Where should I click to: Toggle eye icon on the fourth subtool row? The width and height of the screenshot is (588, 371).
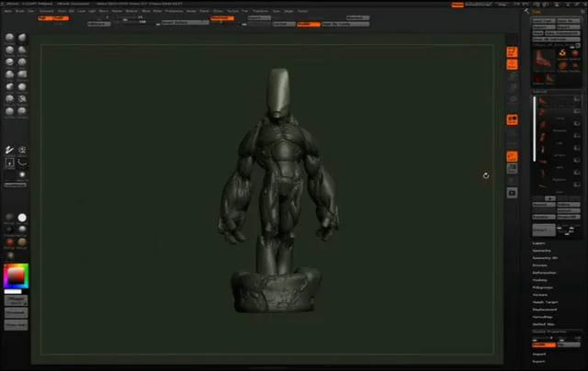click(577, 136)
